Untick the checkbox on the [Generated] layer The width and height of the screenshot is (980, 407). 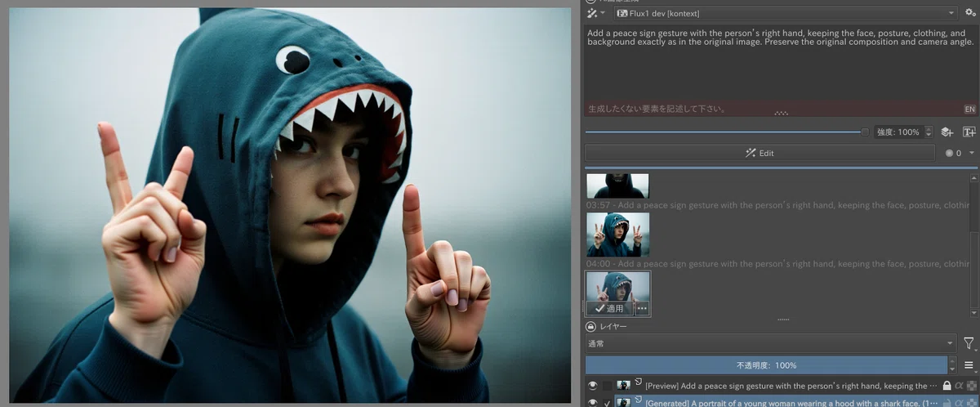607,402
